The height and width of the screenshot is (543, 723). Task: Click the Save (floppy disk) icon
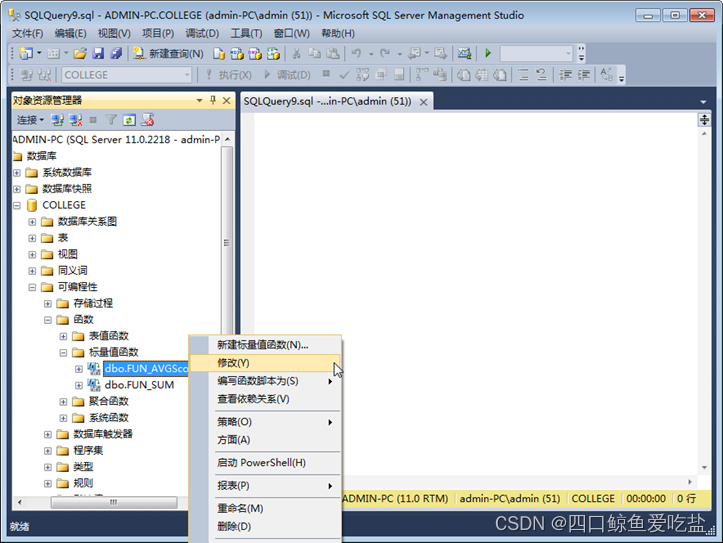tap(98, 53)
